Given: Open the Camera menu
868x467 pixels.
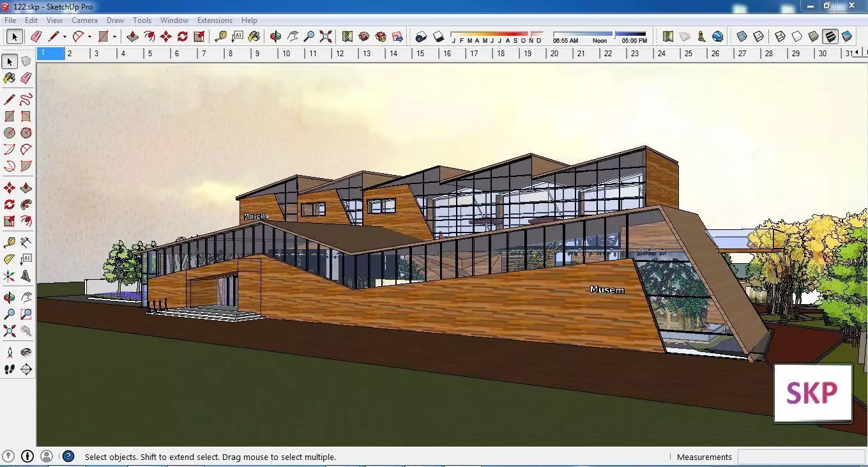Looking at the screenshot, I should tap(84, 20).
